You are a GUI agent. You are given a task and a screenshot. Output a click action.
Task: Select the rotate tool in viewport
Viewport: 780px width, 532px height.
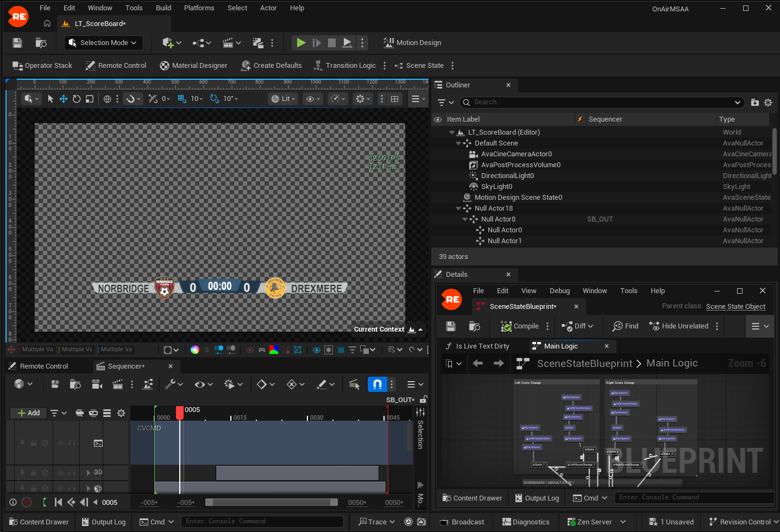[x=77, y=99]
